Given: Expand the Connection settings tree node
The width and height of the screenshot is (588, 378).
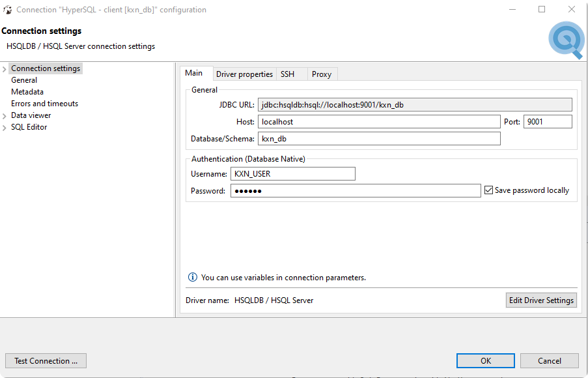Looking at the screenshot, I should pos(5,69).
